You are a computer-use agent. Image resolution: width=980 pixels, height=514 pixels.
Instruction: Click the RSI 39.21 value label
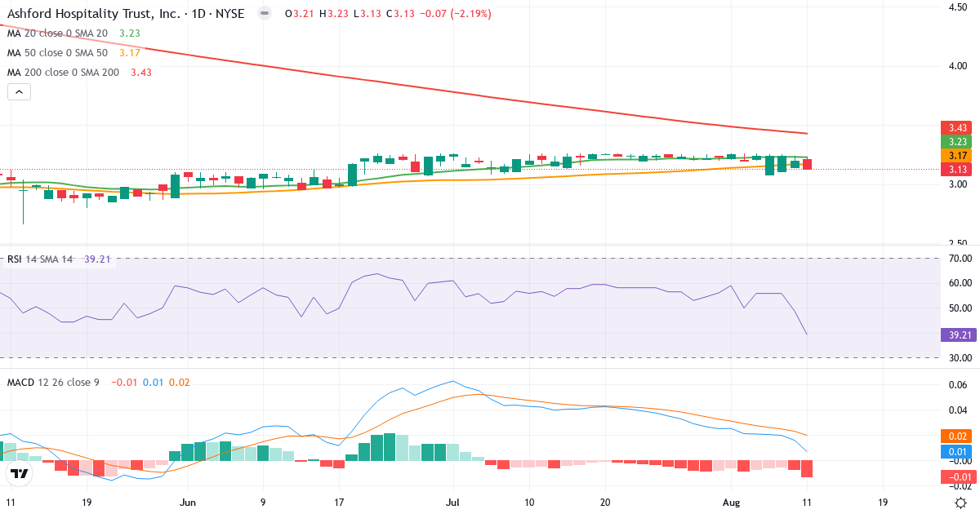(x=957, y=335)
